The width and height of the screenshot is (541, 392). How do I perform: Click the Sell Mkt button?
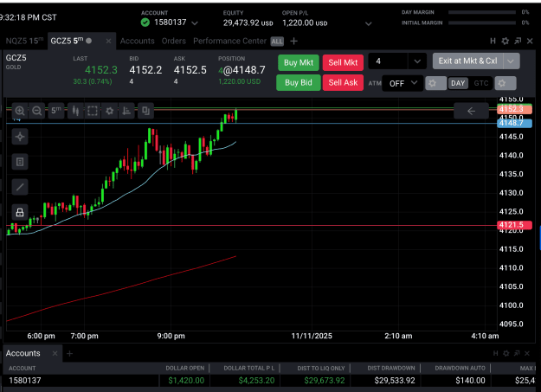(x=343, y=62)
